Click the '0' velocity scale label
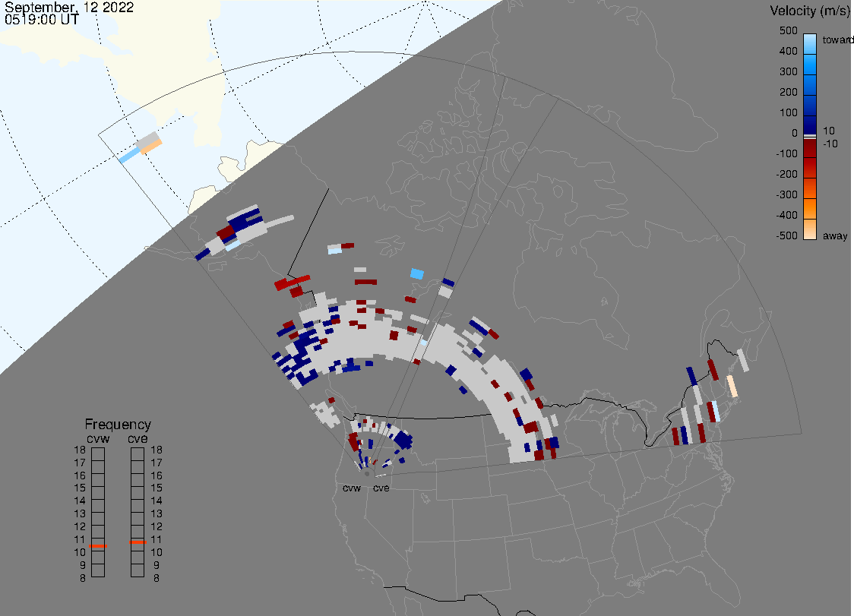854x616 pixels. [795, 134]
